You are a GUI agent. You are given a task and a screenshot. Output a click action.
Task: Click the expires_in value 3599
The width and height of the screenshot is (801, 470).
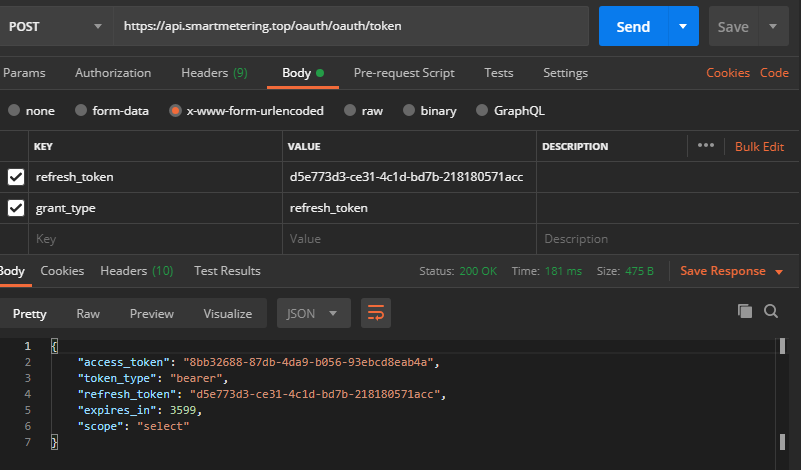pyautogui.click(x=183, y=410)
